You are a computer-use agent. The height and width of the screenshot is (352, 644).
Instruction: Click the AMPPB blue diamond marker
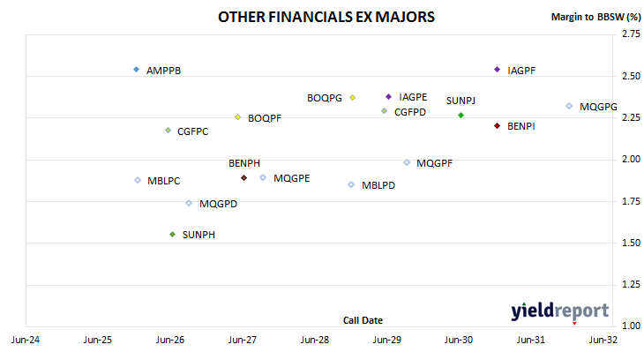click(137, 70)
